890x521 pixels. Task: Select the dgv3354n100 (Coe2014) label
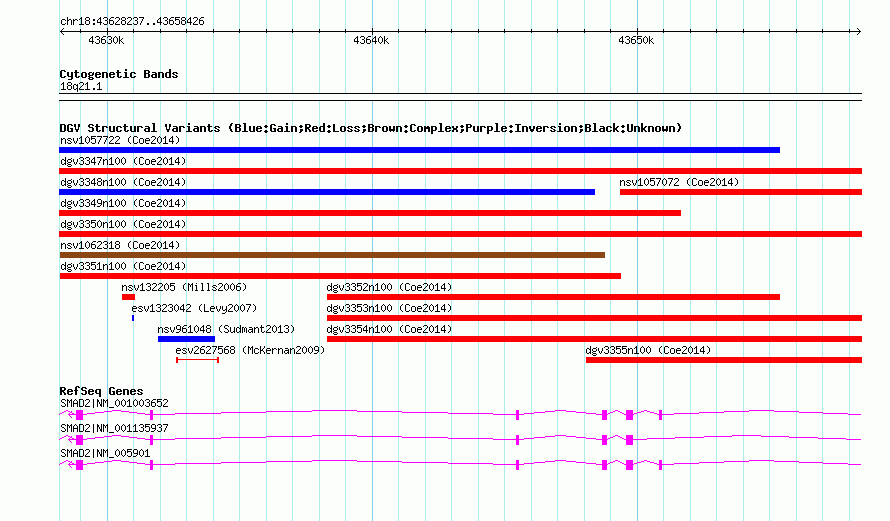pyautogui.click(x=389, y=329)
